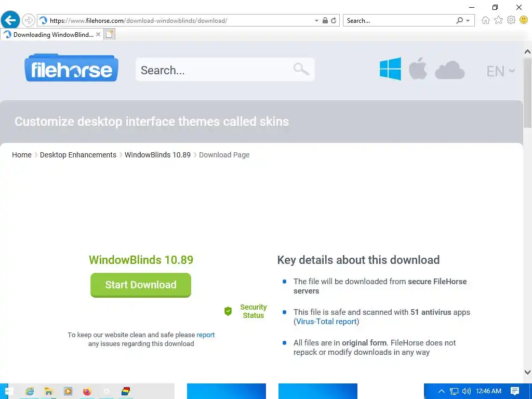This screenshot has width=532, height=399.
Task: Click the volume speaker tray icon
Action: (467, 391)
